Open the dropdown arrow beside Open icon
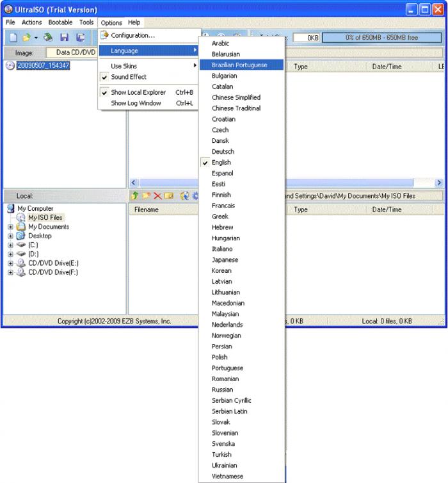Image resolution: width=448 pixels, height=483 pixels. point(36,38)
